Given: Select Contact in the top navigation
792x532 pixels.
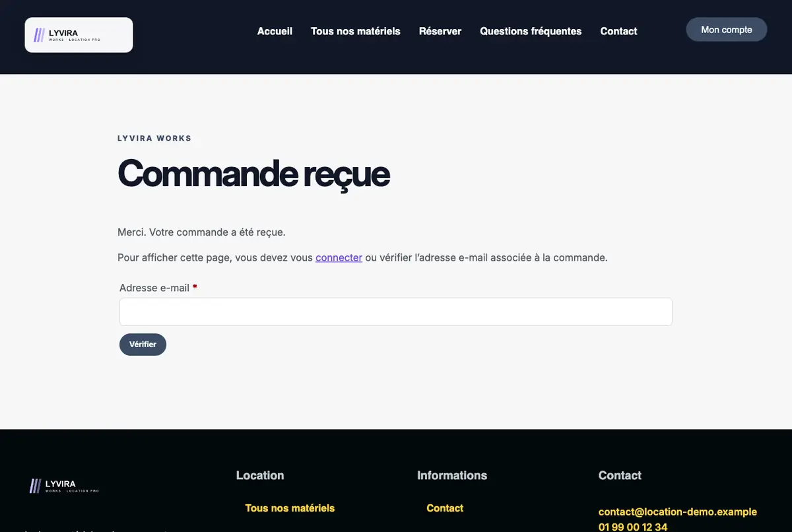Looking at the screenshot, I should pyautogui.click(x=618, y=31).
